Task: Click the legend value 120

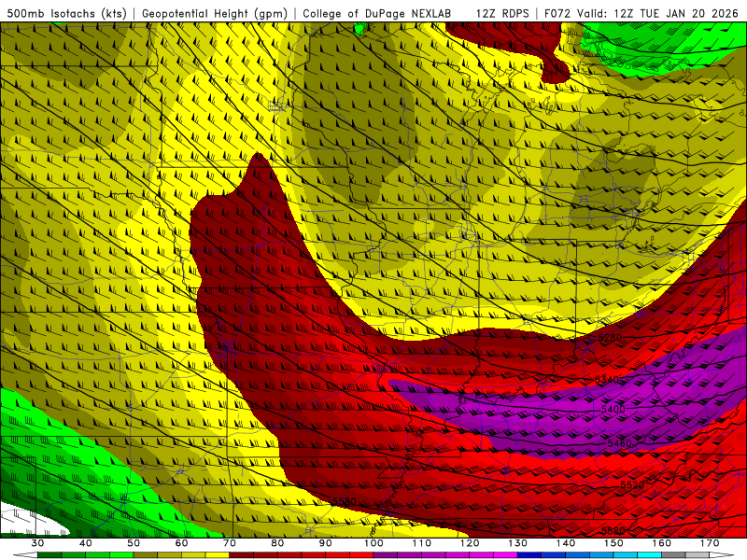Action: (470, 543)
